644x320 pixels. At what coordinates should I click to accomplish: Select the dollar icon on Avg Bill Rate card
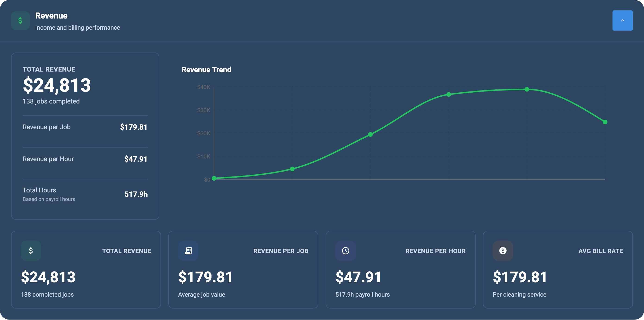coord(503,251)
